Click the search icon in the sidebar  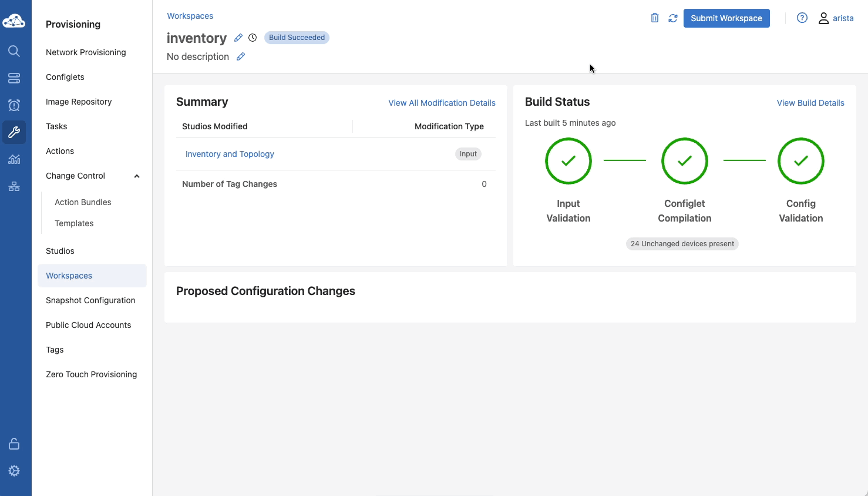click(x=14, y=51)
